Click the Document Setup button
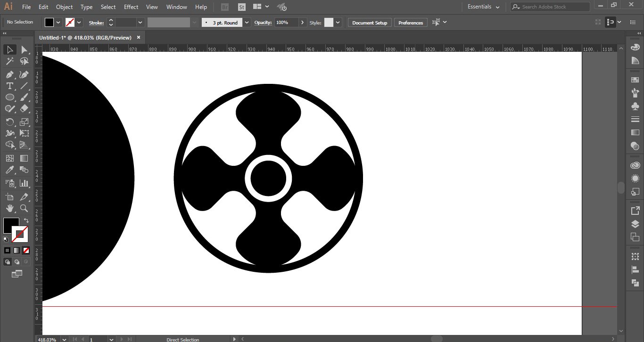This screenshot has height=342, width=644. 370,23
